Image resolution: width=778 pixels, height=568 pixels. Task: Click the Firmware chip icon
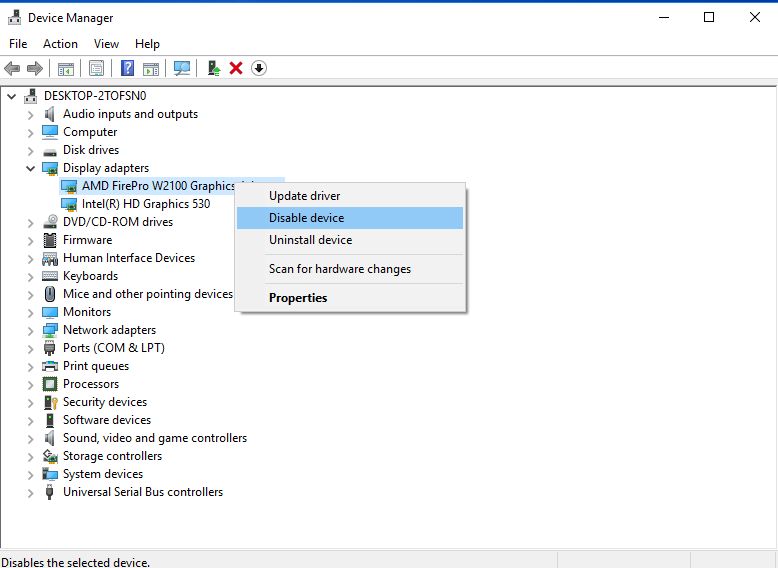[x=50, y=240]
